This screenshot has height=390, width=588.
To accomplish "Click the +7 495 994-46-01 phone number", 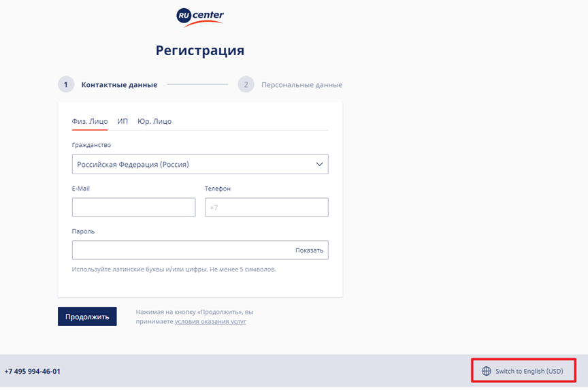I will click(32, 371).
